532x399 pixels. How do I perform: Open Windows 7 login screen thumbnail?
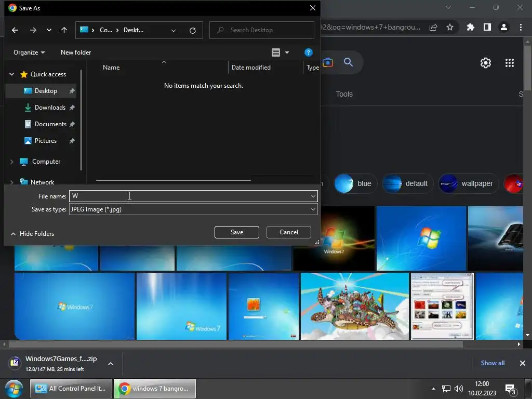[x=263, y=306]
